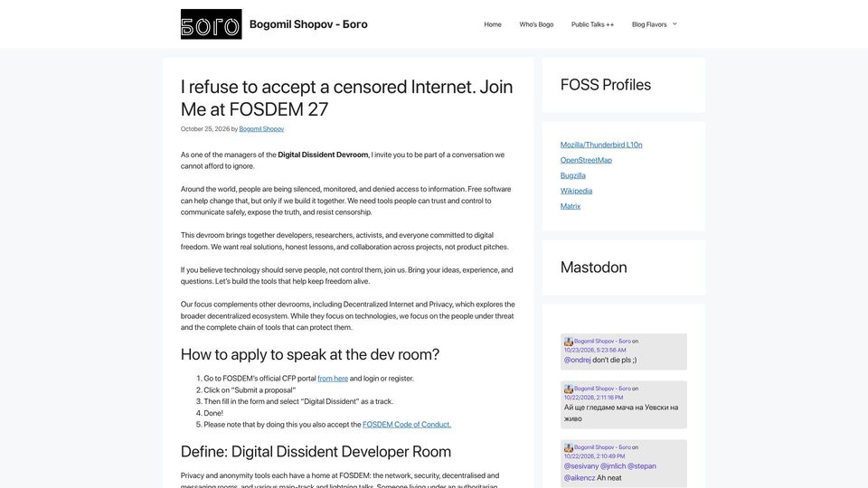Click the 'don't die pls ;)' post text
868x488 pixels.
click(615, 360)
